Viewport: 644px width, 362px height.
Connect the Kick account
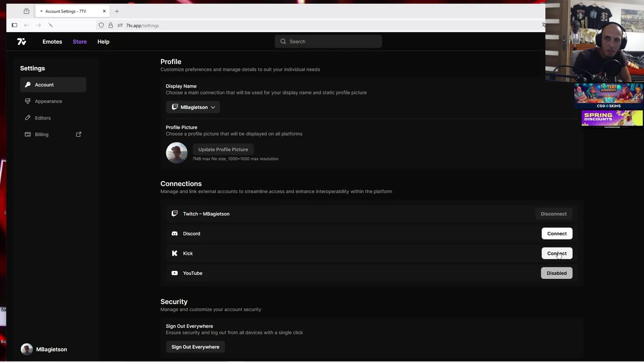557,253
